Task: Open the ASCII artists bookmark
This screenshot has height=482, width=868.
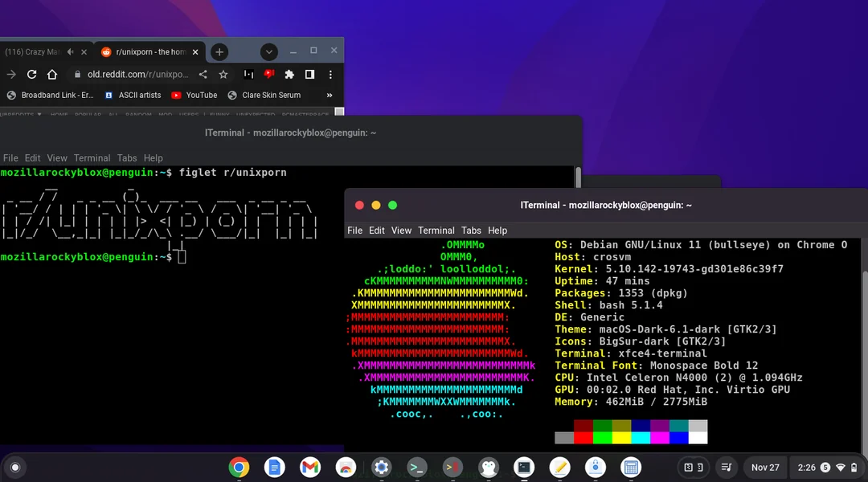Action: tap(133, 95)
